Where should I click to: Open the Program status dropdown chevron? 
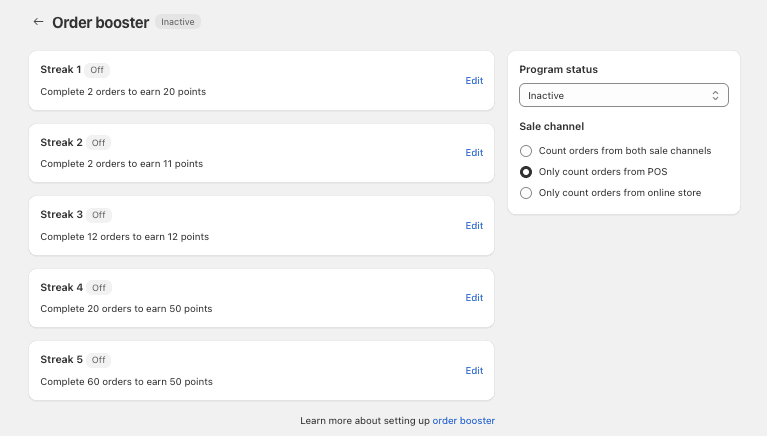point(715,95)
